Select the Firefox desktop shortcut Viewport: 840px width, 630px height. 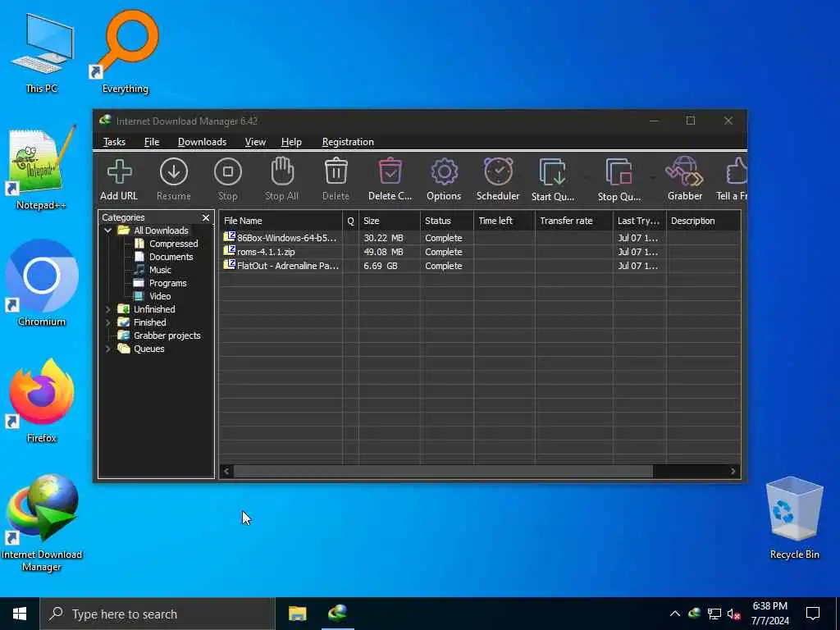point(42,400)
